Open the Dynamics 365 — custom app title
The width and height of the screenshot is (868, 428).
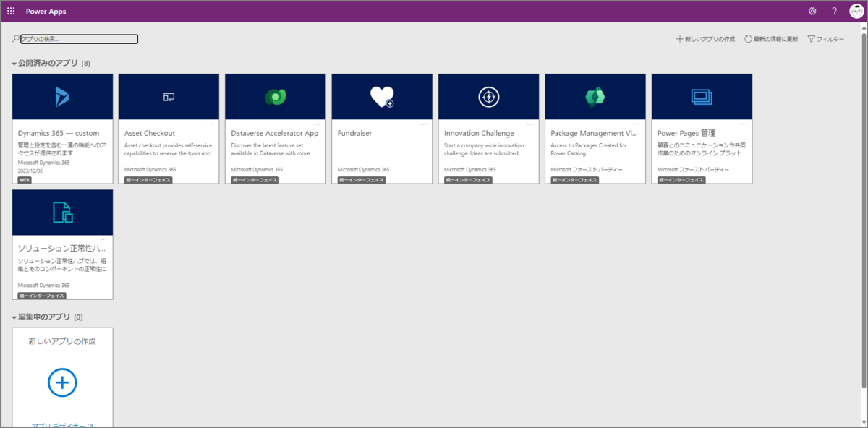(59, 134)
